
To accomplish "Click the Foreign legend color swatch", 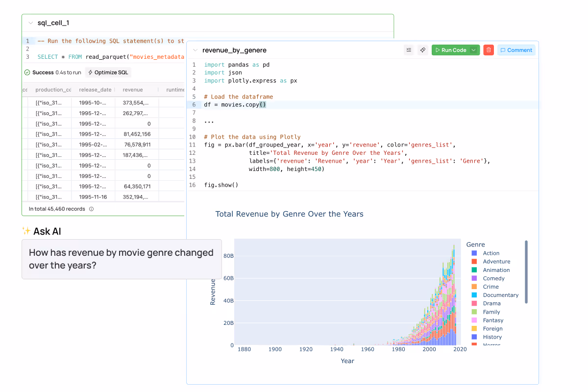I will (x=474, y=328).
